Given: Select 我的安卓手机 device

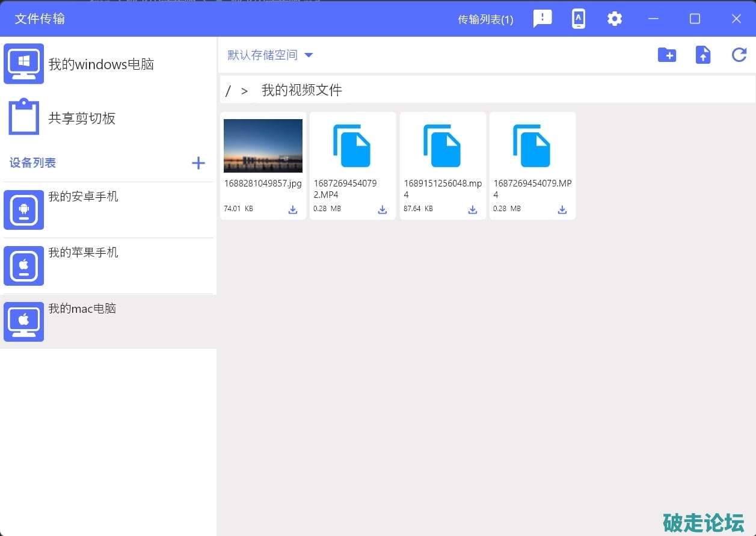Looking at the screenshot, I should pos(83,197).
